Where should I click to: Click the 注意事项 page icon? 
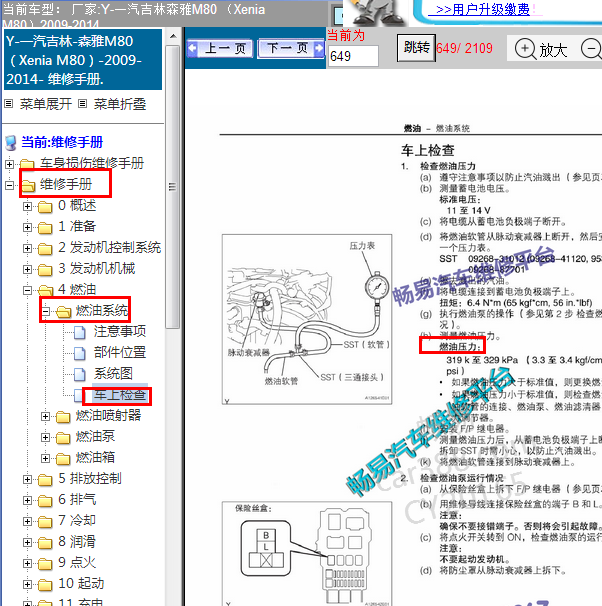80,332
